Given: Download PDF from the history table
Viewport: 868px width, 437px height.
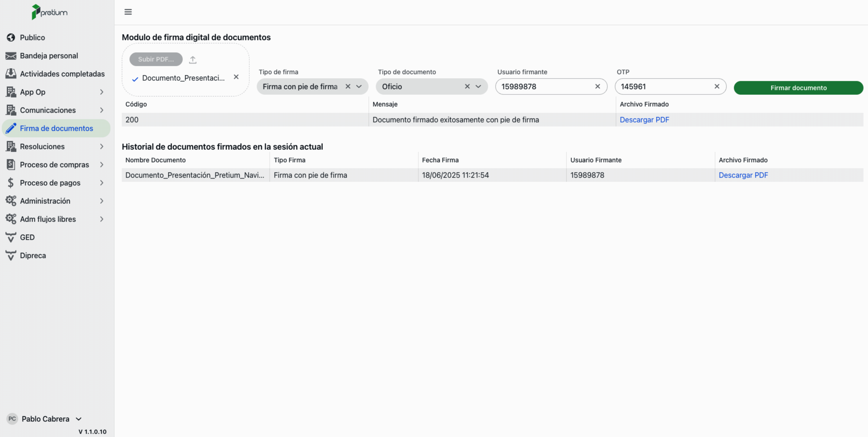Looking at the screenshot, I should [x=743, y=175].
